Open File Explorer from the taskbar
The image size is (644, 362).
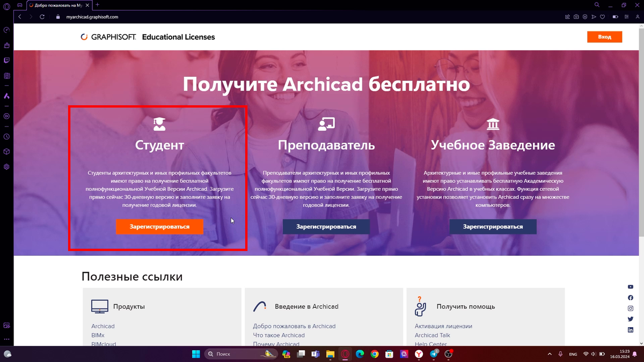[x=331, y=354]
